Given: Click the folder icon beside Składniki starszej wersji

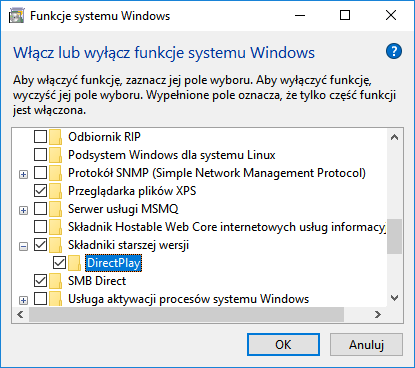Looking at the screenshot, I should point(56,245).
